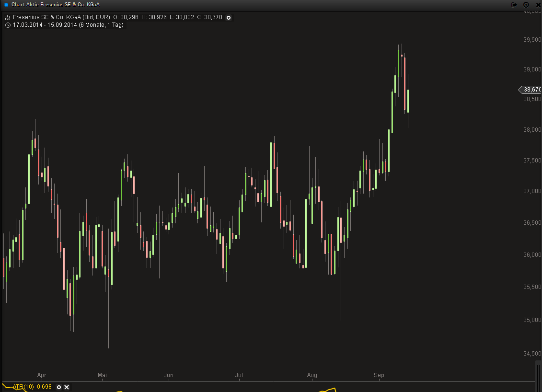Click the Apr label on time axis
Image resolution: width=542 pixels, height=392 pixels.
pos(42,375)
